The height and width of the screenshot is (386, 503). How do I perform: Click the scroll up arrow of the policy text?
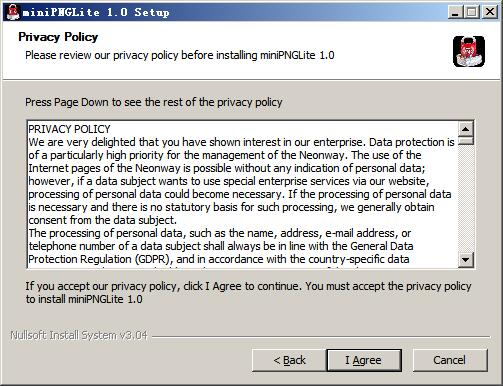pos(466,129)
